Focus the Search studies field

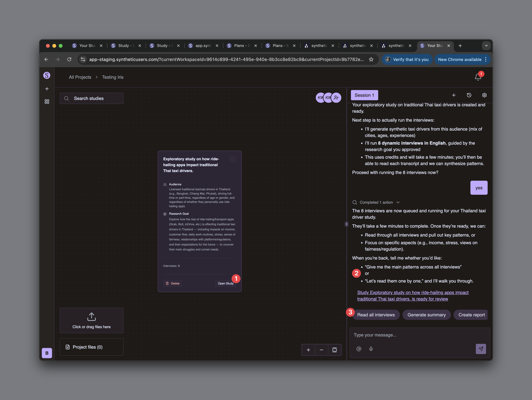[92, 98]
